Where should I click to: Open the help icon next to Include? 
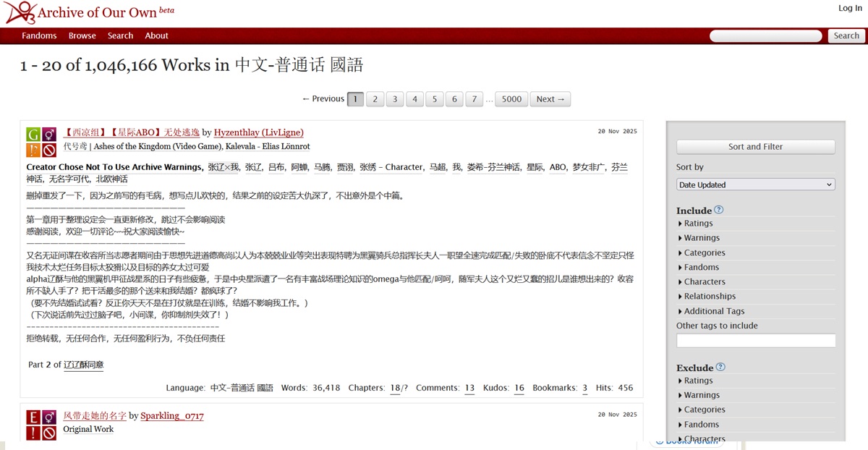(718, 209)
